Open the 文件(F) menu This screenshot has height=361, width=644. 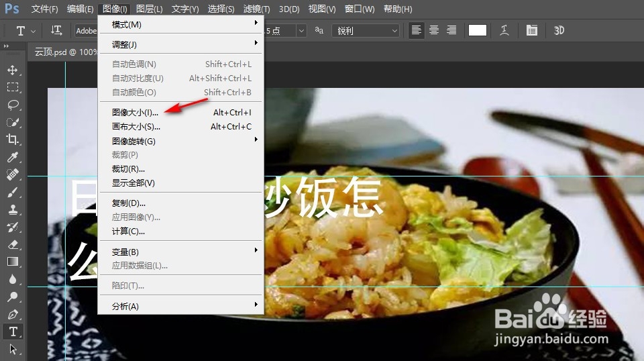[x=45, y=9]
